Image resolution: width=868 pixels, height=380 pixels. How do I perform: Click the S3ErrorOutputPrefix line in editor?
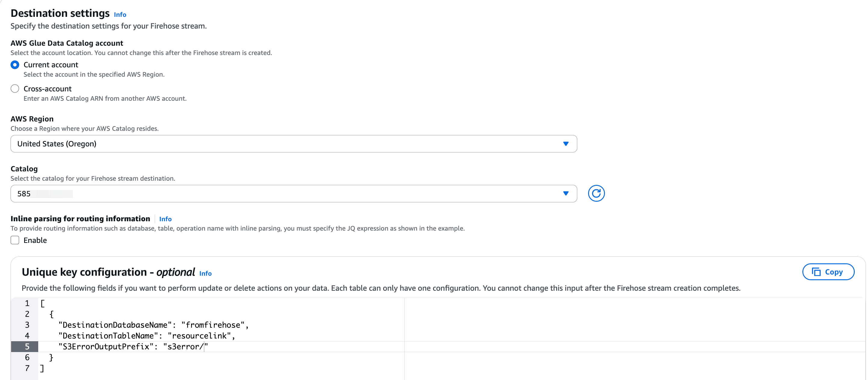(x=133, y=346)
